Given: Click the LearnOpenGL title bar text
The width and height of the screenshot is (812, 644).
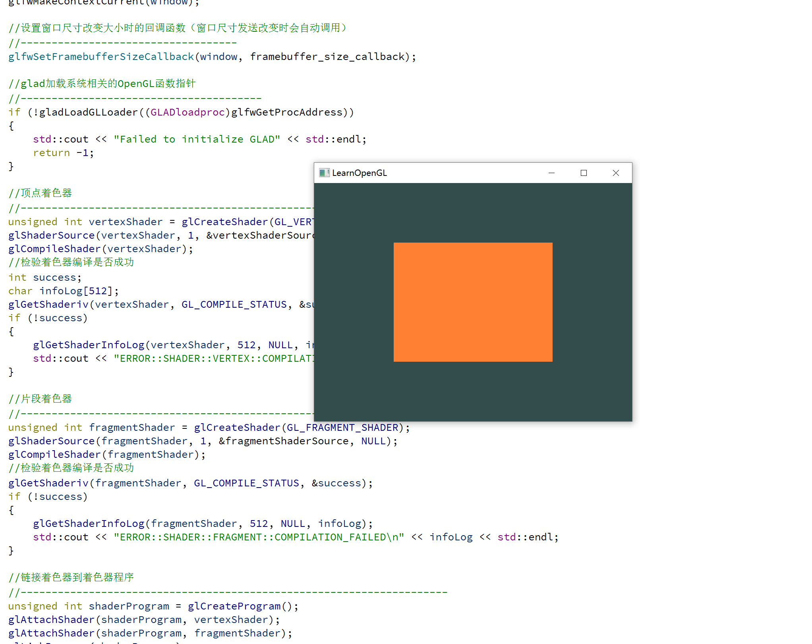Looking at the screenshot, I should click(360, 173).
